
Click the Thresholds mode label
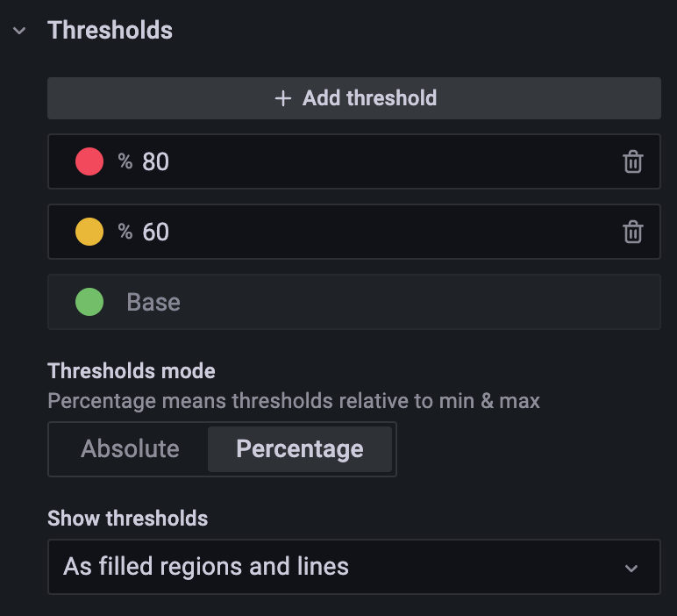[132, 371]
